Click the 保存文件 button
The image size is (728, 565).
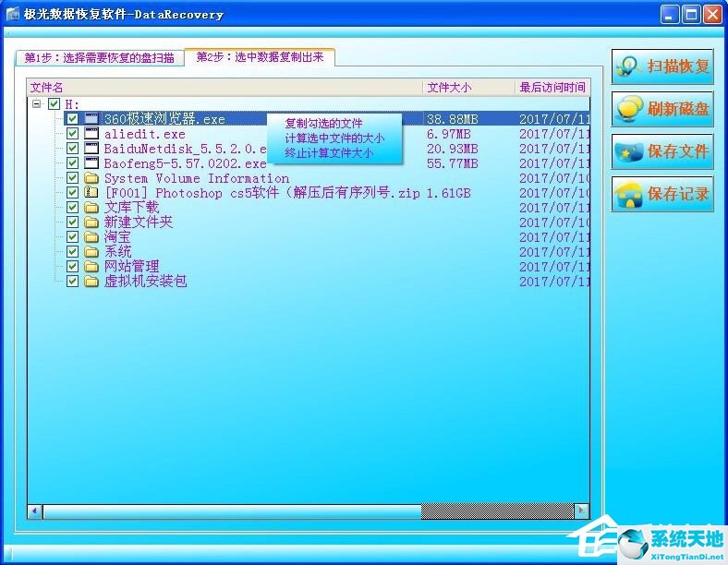pyautogui.click(x=662, y=151)
